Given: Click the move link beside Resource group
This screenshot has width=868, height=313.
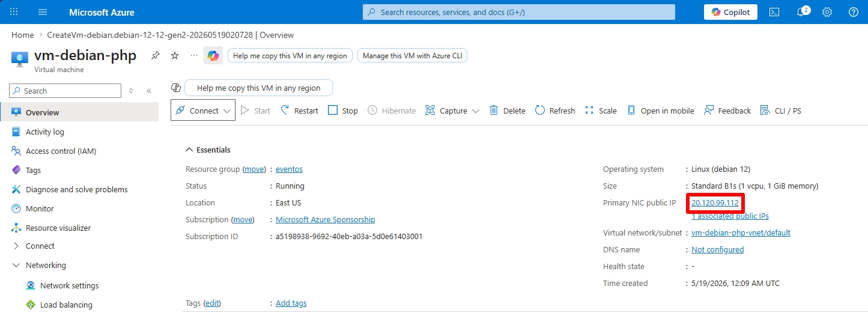Looking at the screenshot, I should (x=254, y=169).
